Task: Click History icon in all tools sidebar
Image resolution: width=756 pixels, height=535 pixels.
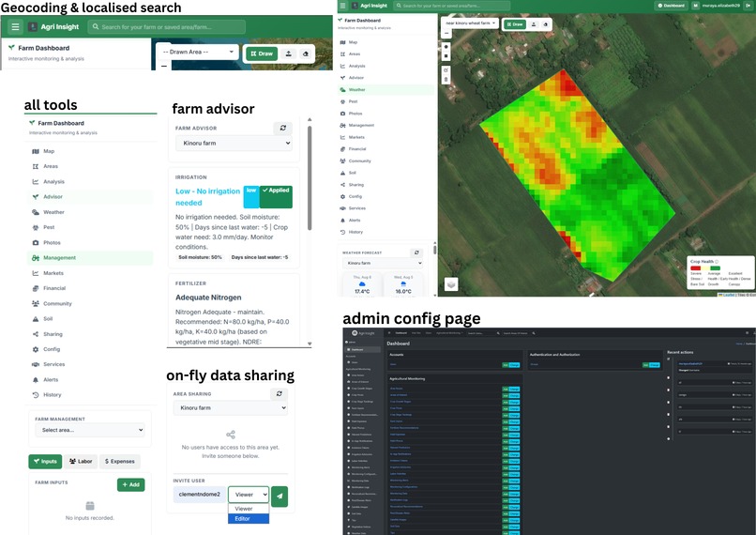Action: coord(36,394)
